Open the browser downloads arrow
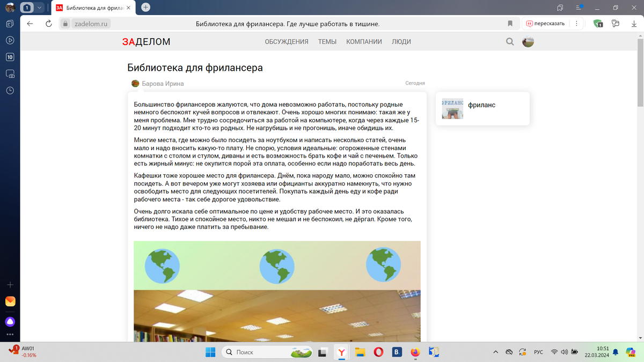Screen dimensions: 644x362 tap(633, 24)
